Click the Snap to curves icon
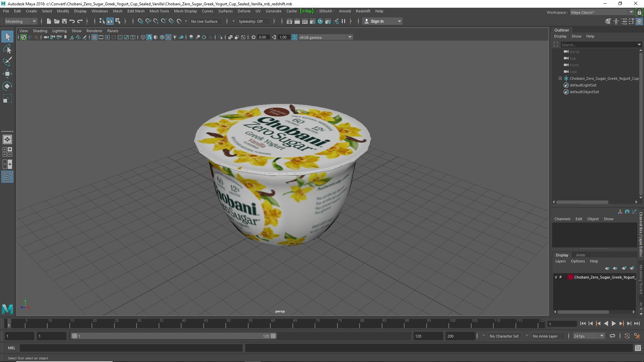This screenshot has height=362, width=644. (148, 21)
